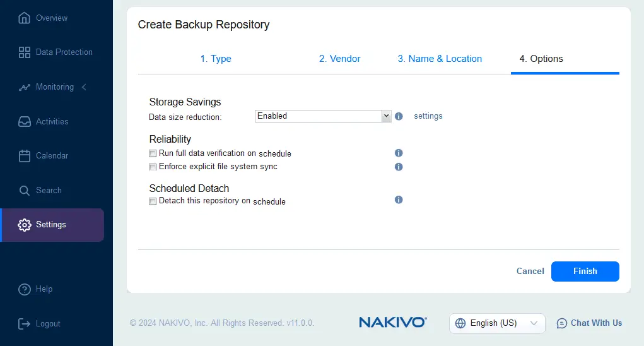Open the Data size reduction dropdown

pos(323,116)
